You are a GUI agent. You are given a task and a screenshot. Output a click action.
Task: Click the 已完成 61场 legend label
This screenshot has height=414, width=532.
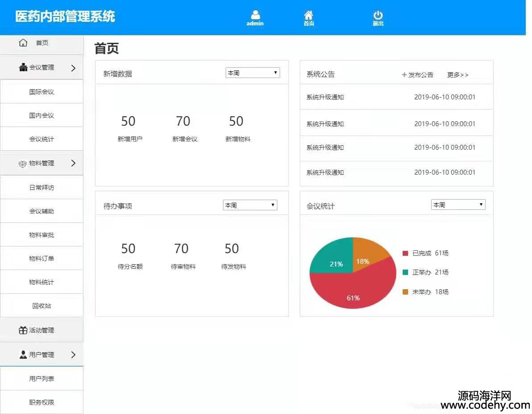pos(430,253)
